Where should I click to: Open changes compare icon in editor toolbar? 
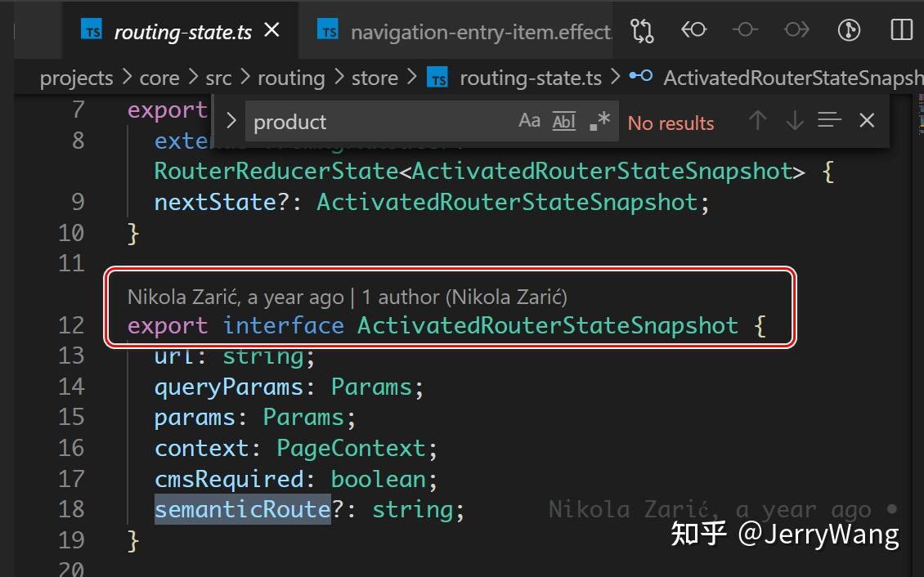[x=642, y=30]
